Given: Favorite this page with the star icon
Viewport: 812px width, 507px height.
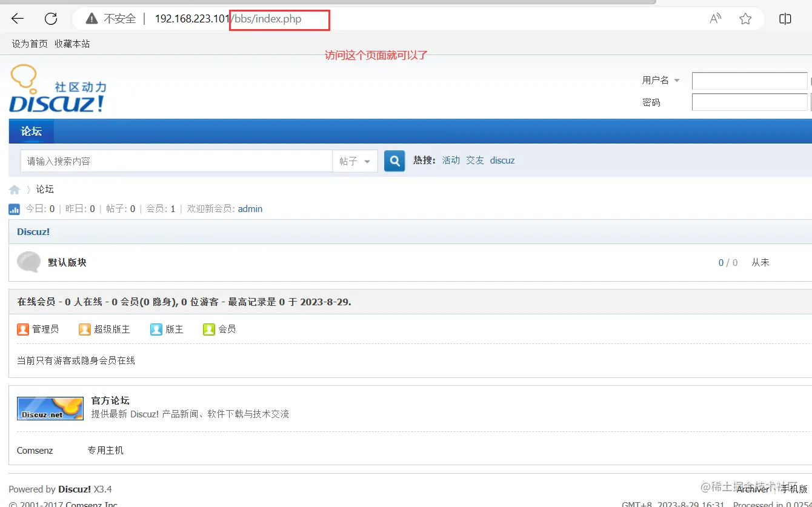Looking at the screenshot, I should 745,19.
